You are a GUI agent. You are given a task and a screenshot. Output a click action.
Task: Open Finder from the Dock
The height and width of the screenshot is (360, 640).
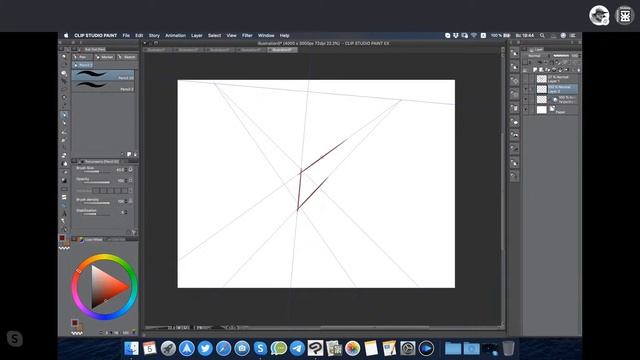pos(131,348)
